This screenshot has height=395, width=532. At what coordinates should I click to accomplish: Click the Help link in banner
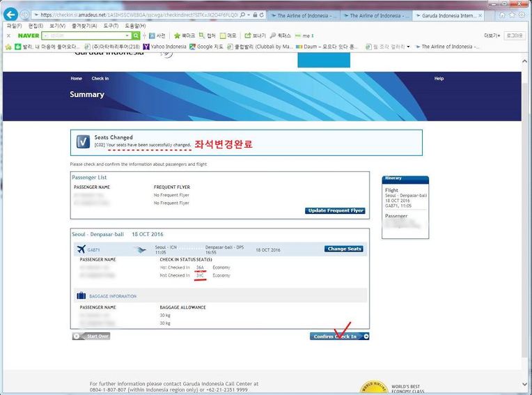click(439, 79)
